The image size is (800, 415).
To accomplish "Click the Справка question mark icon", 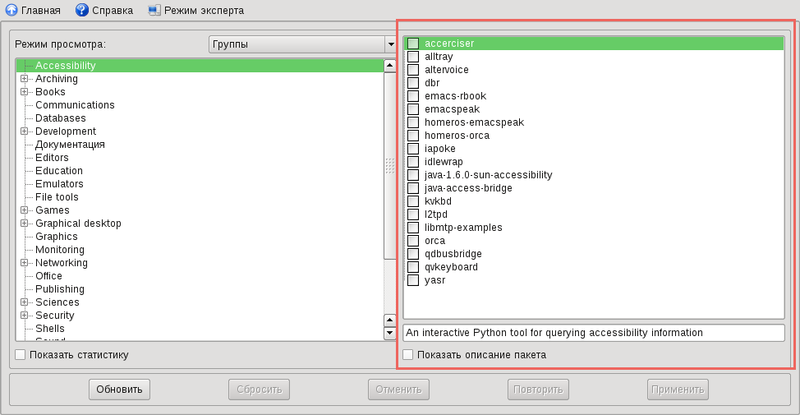I will [x=82, y=10].
